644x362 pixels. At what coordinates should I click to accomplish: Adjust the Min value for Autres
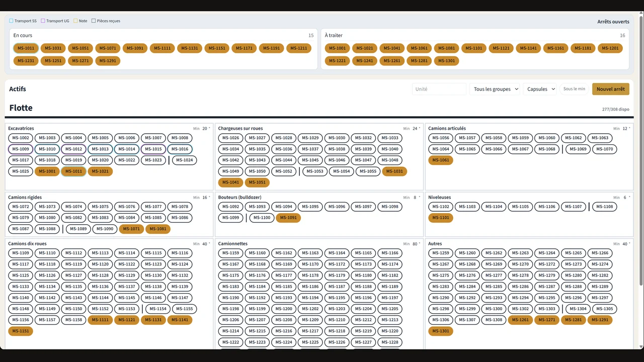coord(626,244)
